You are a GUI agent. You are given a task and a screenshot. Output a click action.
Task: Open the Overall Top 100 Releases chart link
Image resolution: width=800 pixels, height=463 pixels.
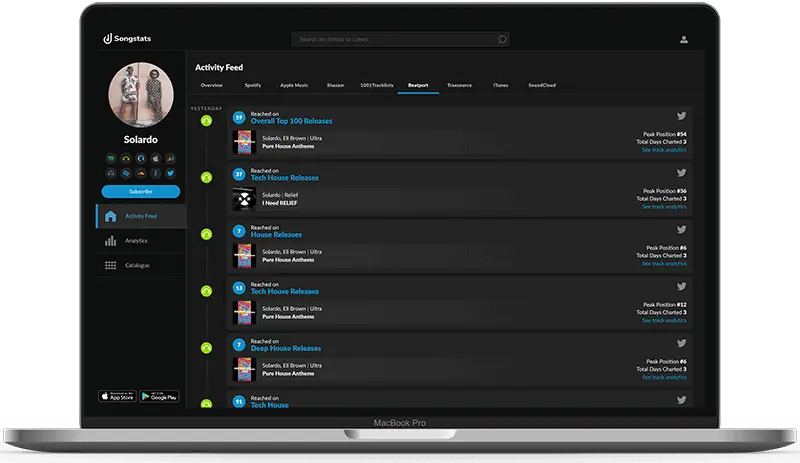pyautogui.click(x=291, y=121)
